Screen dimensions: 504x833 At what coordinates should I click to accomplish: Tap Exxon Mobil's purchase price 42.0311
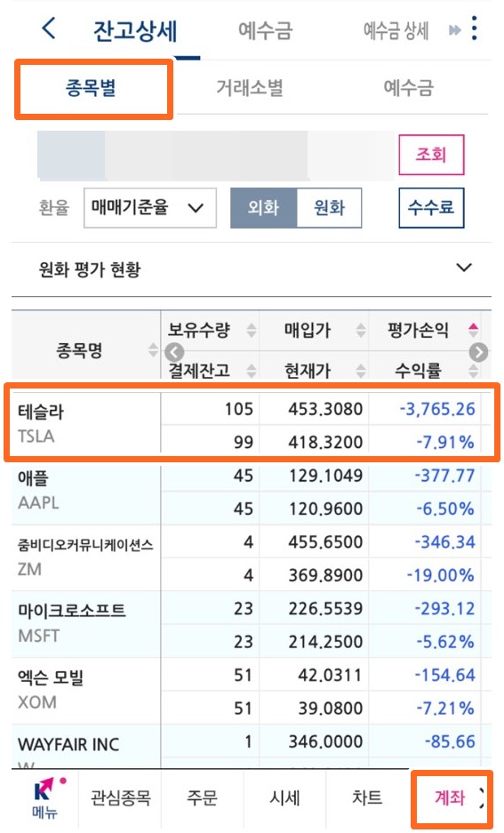pyautogui.click(x=329, y=675)
